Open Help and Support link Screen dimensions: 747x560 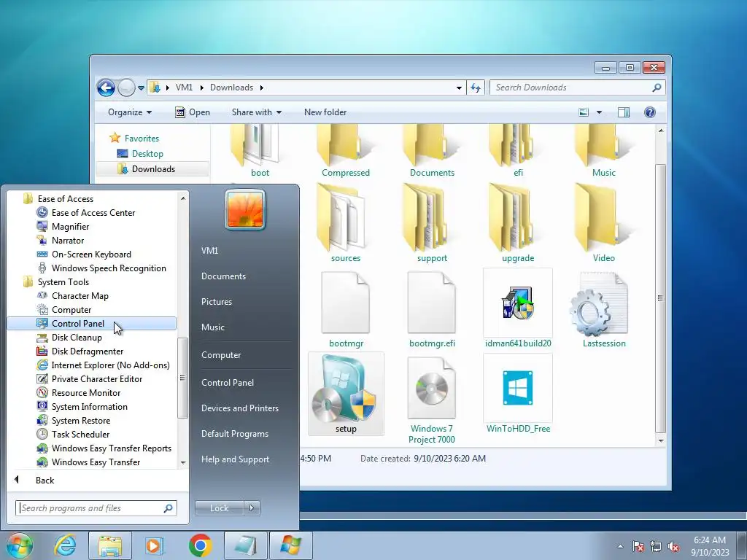click(x=236, y=459)
